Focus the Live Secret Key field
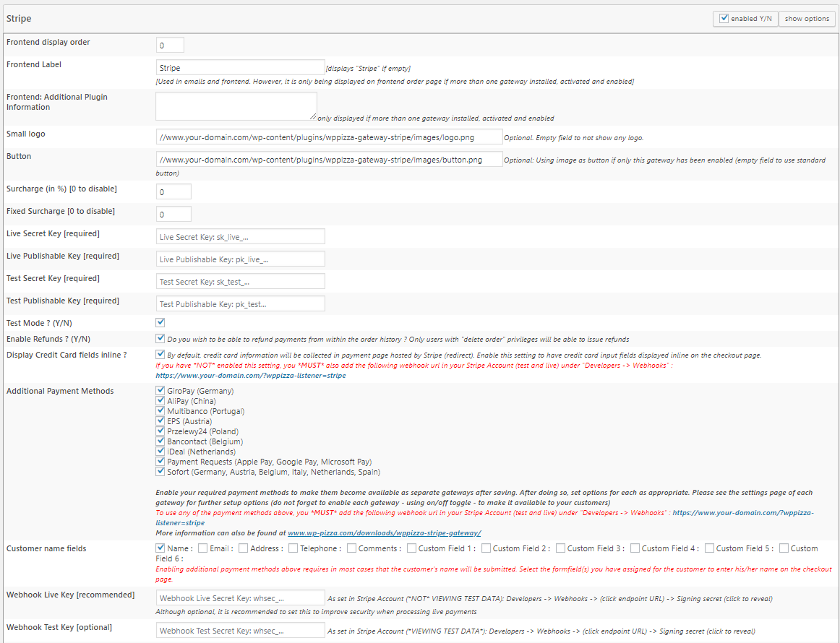 coord(240,237)
